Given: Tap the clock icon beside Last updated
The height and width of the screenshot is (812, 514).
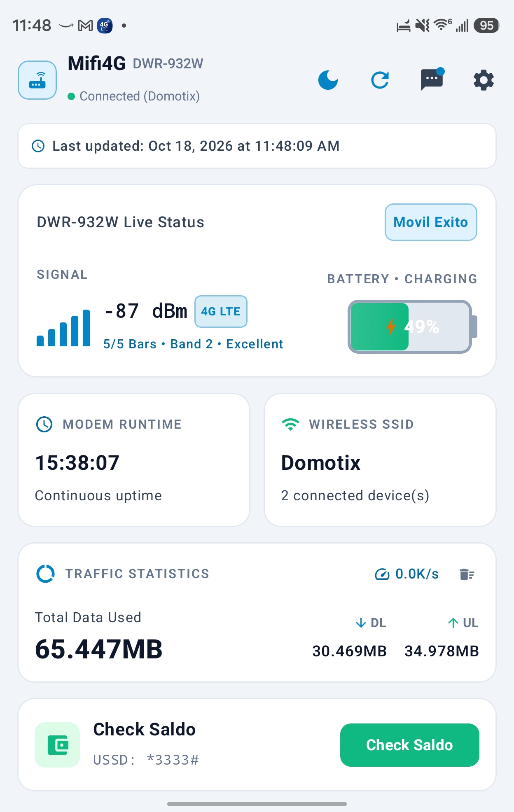Looking at the screenshot, I should [x=38, y=146].
